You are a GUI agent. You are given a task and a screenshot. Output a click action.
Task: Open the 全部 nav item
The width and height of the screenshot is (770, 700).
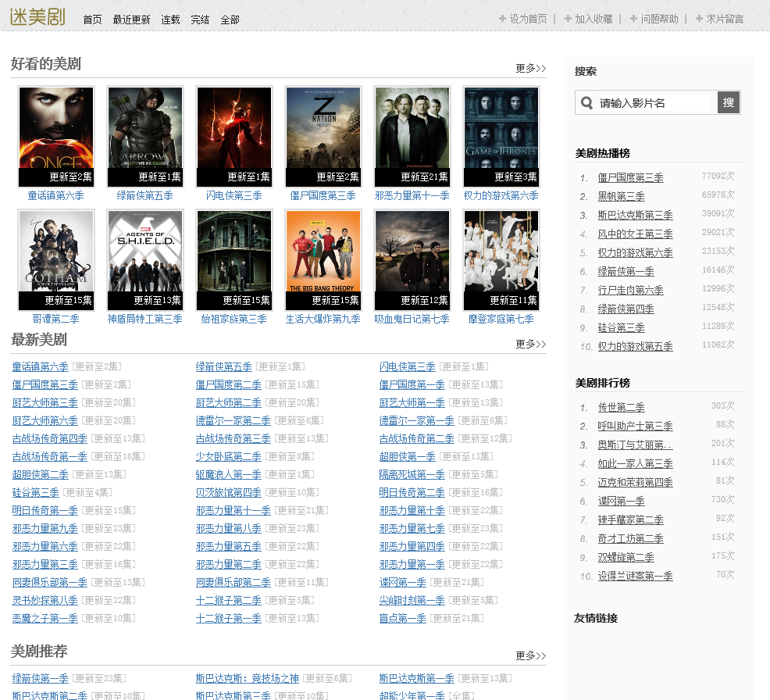tap(230, 20)
